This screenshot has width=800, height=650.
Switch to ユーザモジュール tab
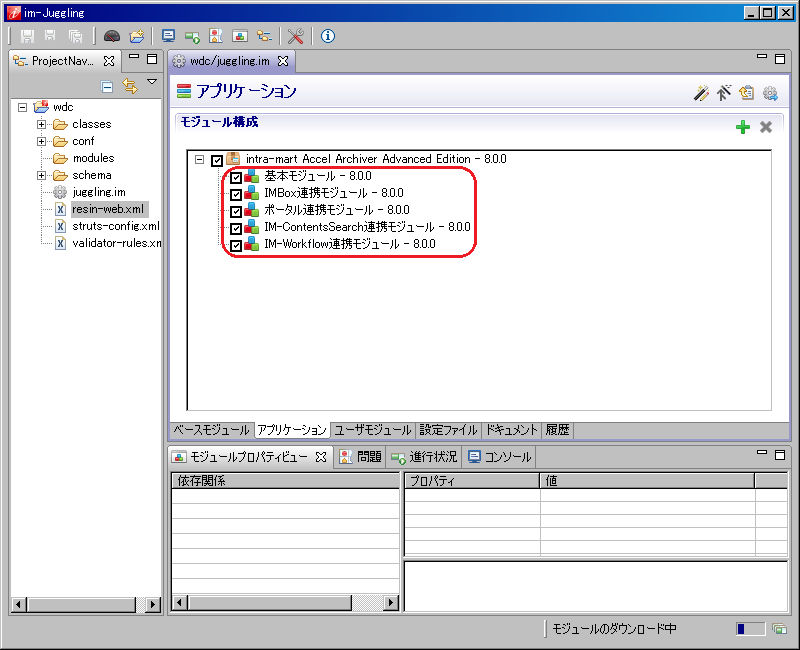(372, 430)
